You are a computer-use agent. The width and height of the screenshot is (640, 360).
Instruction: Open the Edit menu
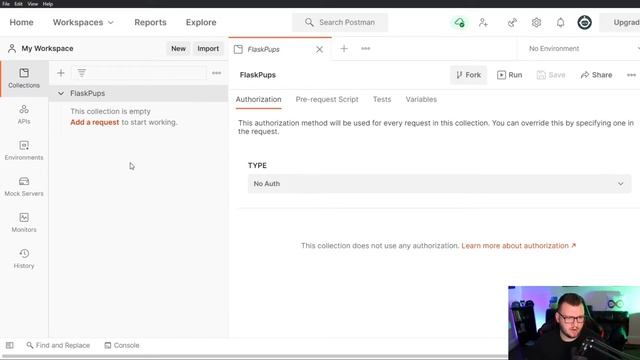pyautogui.click(x=18, y=4)
